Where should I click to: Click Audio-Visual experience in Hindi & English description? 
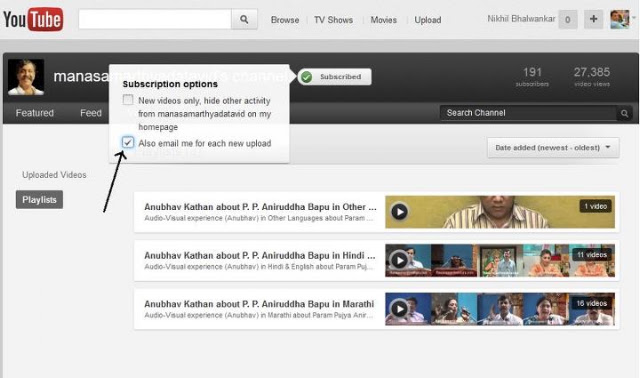tap(258, 267)
